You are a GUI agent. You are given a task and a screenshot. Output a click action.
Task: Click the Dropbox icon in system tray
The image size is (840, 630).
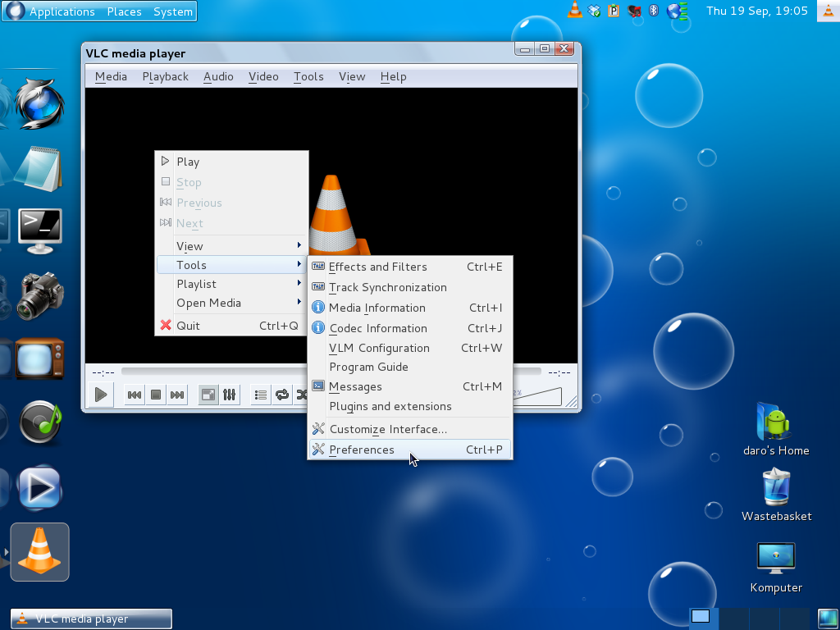(595, 11)
